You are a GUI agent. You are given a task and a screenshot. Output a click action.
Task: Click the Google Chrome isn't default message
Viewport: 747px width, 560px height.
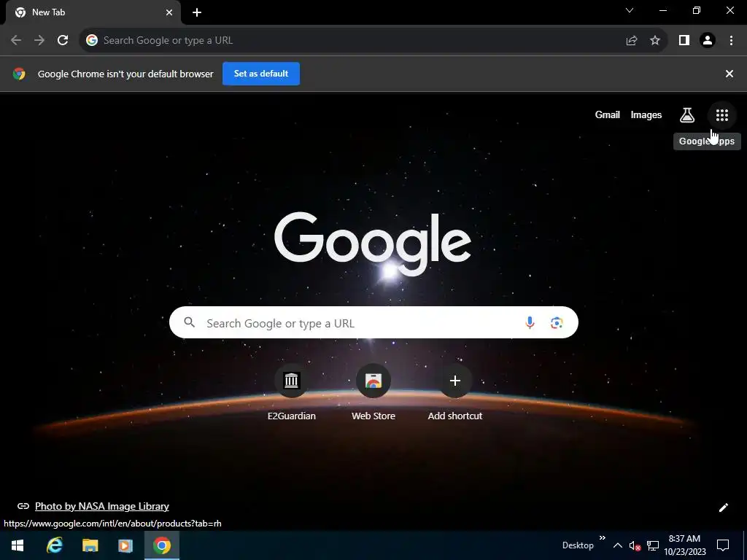click(125, 74)
